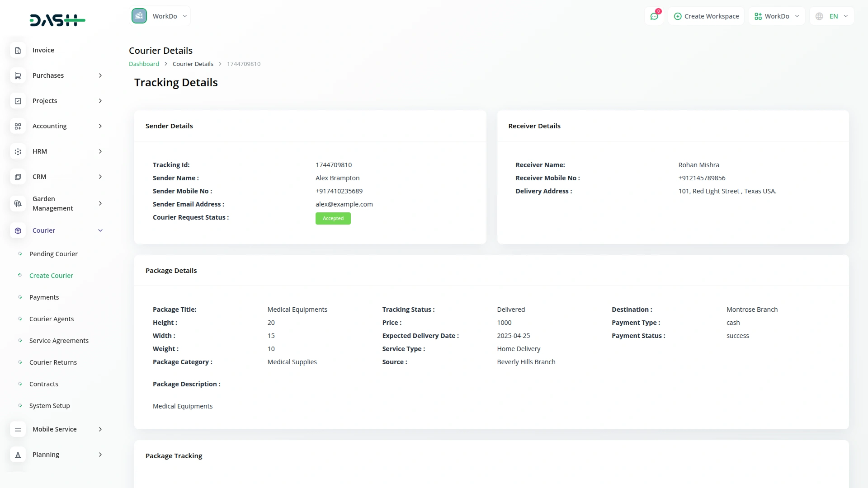Go to Courier Agents submenu

(52, 319)
